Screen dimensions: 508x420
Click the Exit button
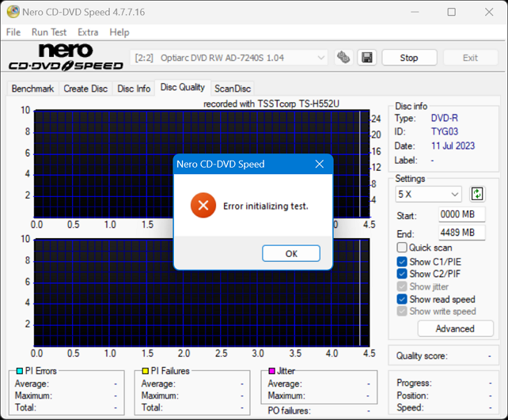coord(470,58)
